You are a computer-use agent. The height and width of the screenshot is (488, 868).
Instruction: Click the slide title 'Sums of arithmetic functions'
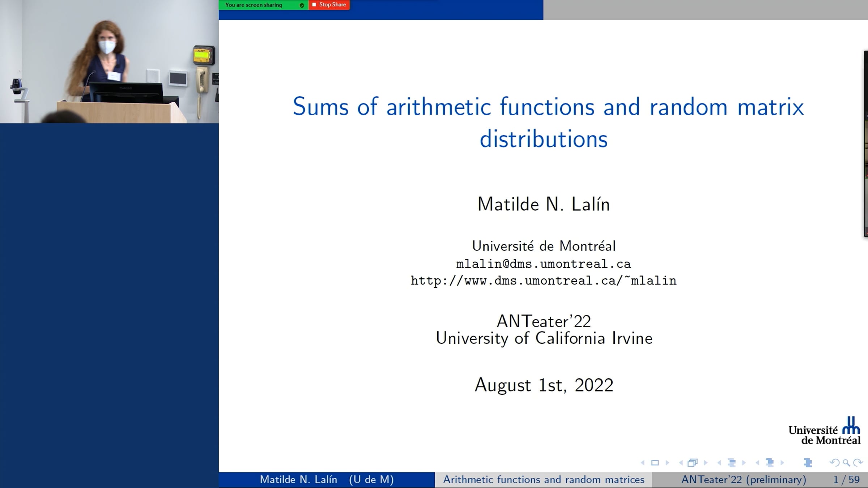(x=443, y=107)
